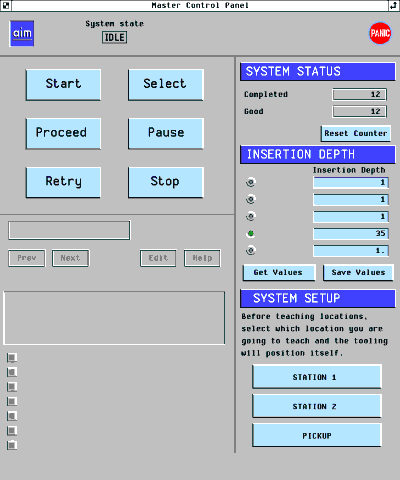The height and width of the screenshot is (480, 400).
Task: Click the empty text field above Prev
Action: tap(69, 230)
